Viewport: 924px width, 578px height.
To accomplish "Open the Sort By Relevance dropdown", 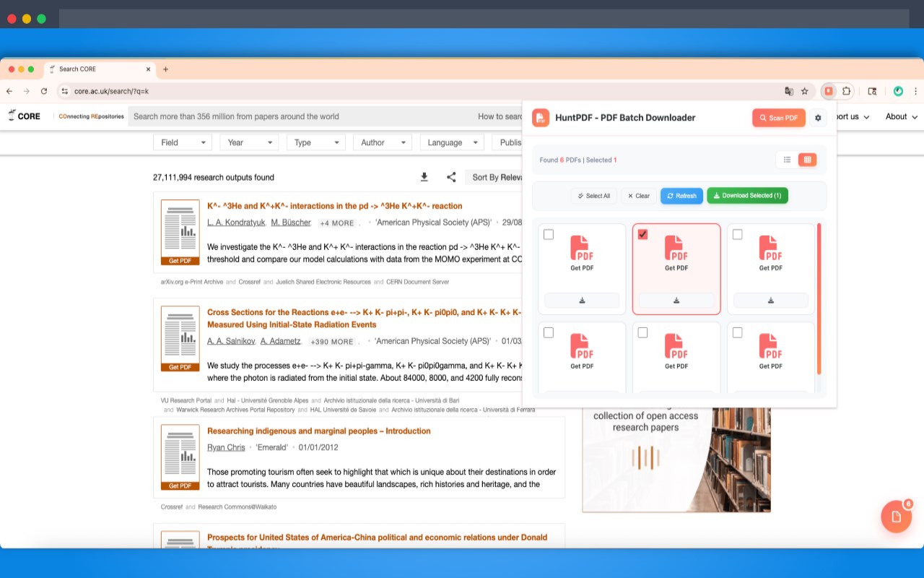I will click(x=494, y=177).
